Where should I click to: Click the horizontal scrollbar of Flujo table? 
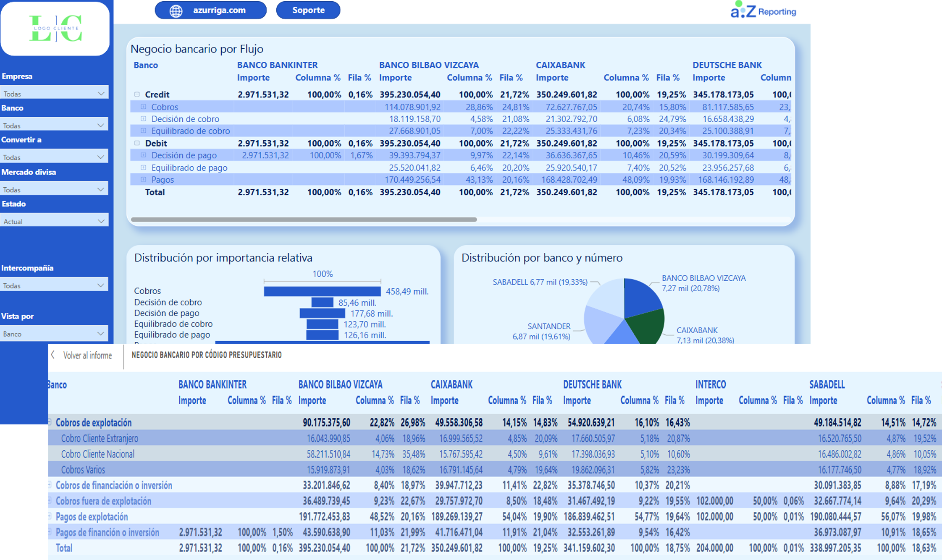tap(304, 220)
